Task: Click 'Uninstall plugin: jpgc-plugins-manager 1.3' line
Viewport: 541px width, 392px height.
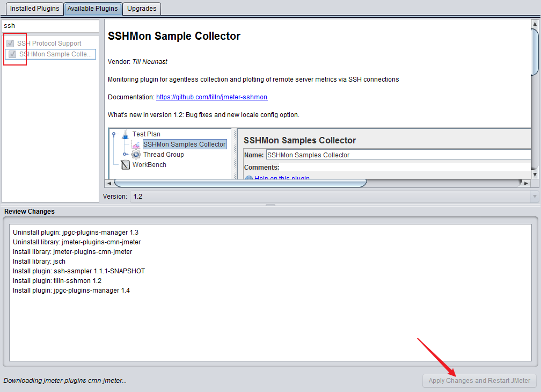Action: 76,233
